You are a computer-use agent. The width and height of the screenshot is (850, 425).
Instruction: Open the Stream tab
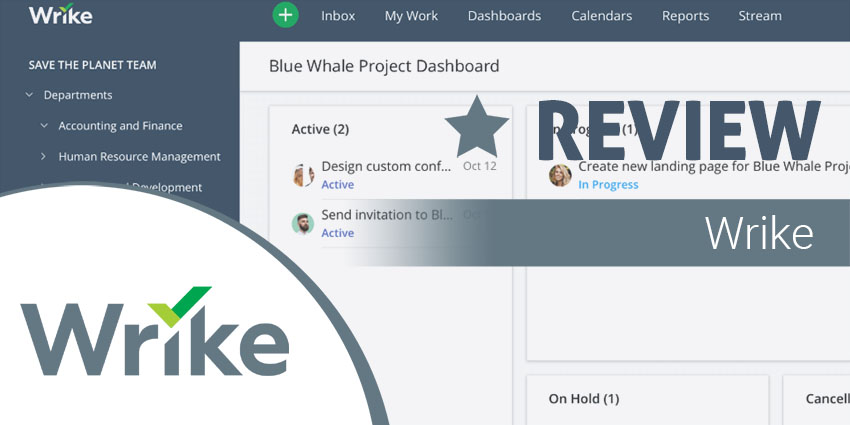point(760,16)
